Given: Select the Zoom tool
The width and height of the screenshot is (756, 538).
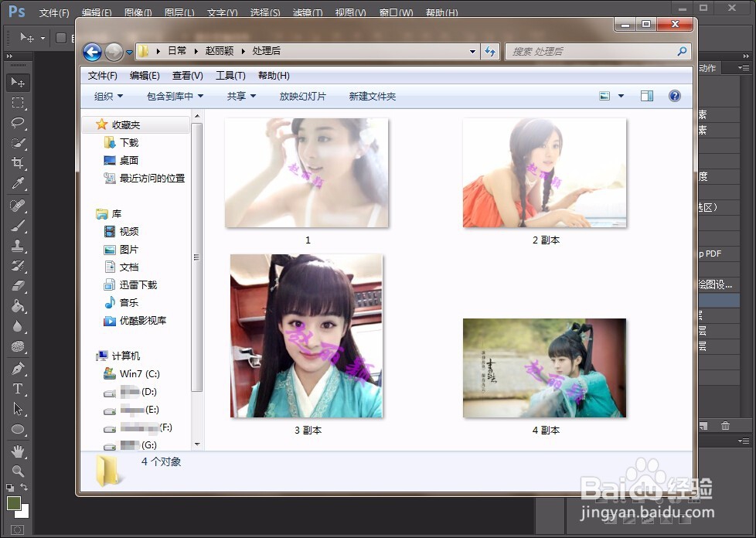Looking at the screenshot, I should tap(18, 471).
